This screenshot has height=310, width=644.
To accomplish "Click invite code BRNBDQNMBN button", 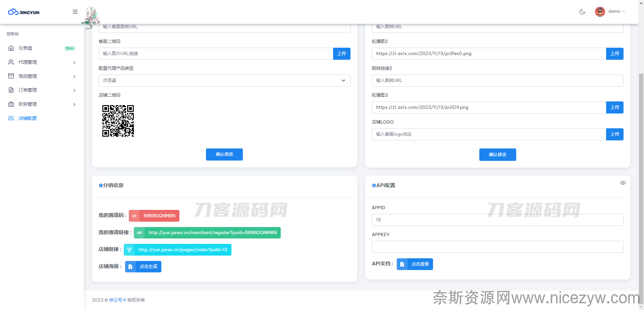I will pyautogui.click(x=154, y=216).
